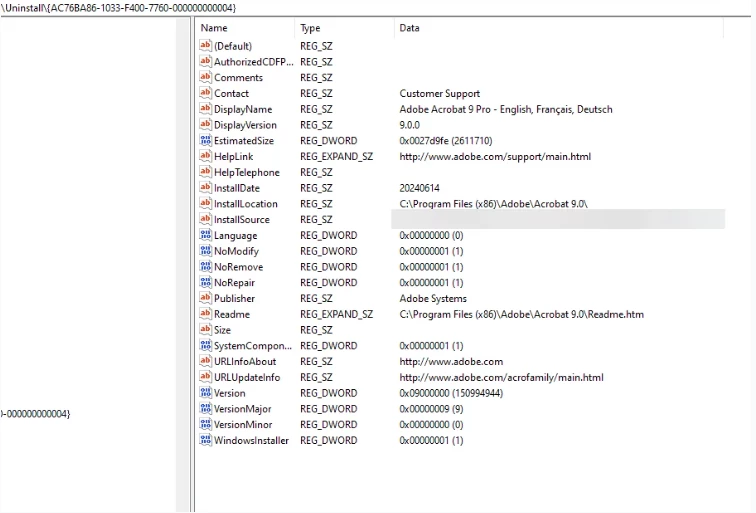Click the 20240614 install date data
The image size is (756, 513).
click(419, 188)
